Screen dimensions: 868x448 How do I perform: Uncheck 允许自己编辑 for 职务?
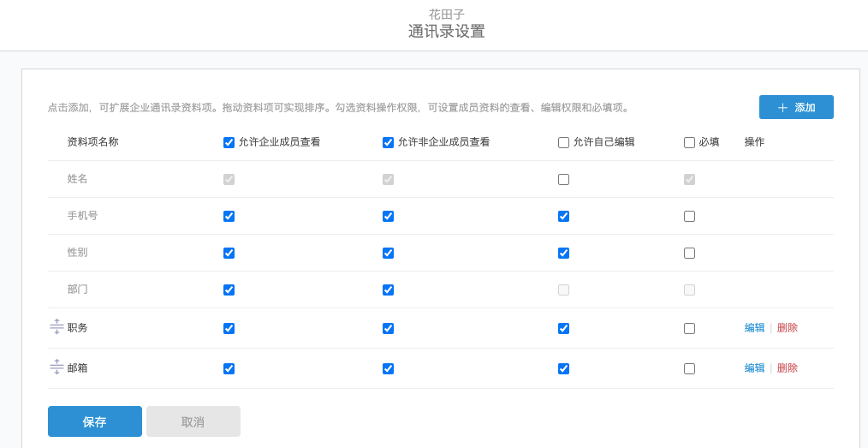point(563,328)
